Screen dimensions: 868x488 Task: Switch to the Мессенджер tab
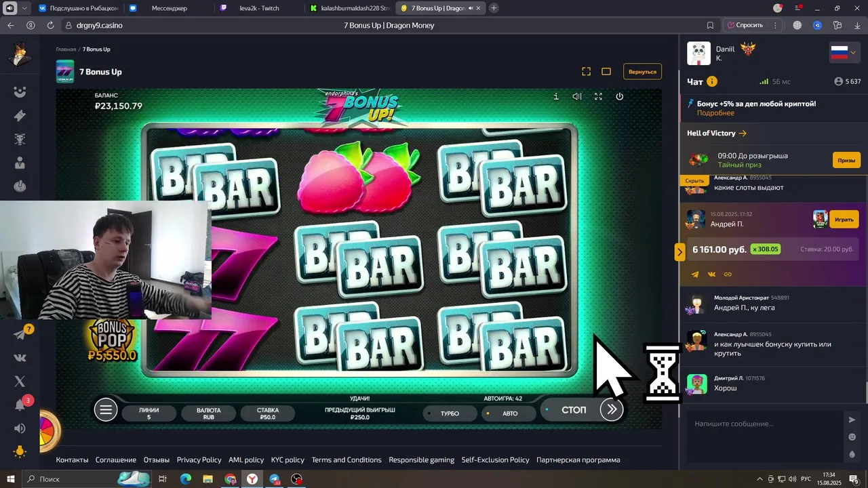click(169, 8)
